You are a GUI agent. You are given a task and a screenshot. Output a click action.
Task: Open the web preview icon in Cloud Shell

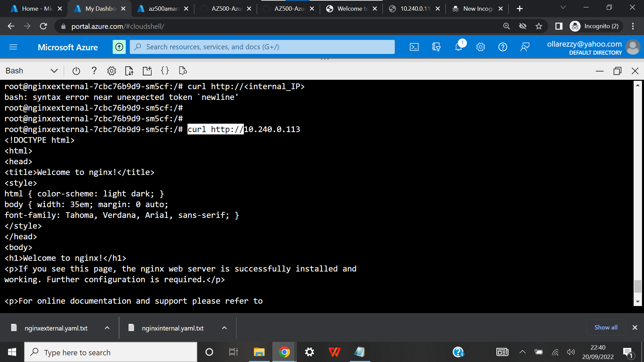coord(183,71)
